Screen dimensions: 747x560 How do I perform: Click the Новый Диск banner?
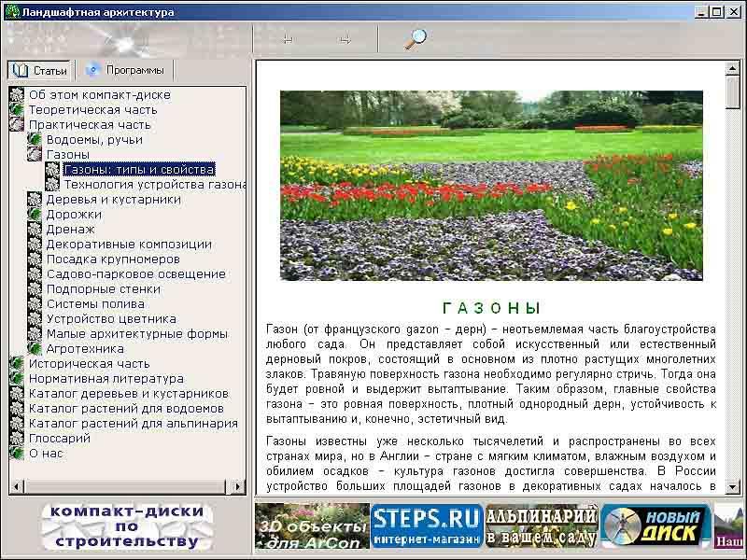655,525
